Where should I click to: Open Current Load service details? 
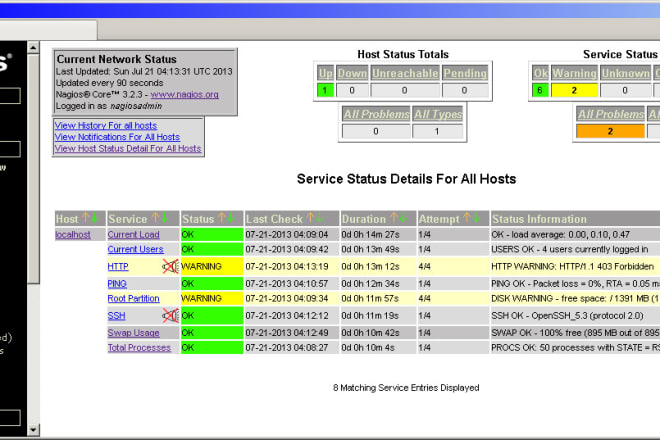133,235
